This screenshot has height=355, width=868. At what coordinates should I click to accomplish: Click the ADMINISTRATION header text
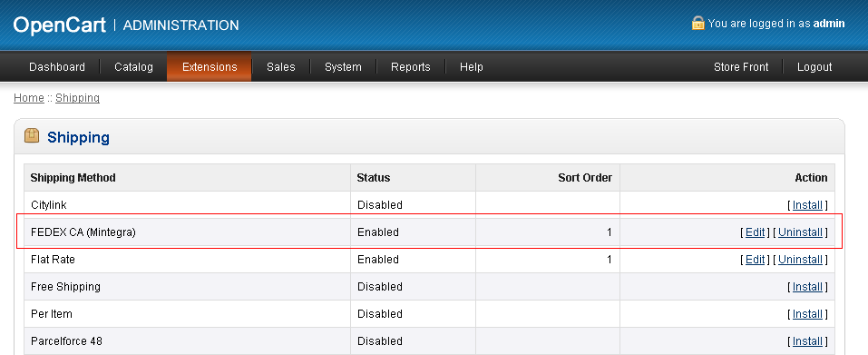click(181, 25)
